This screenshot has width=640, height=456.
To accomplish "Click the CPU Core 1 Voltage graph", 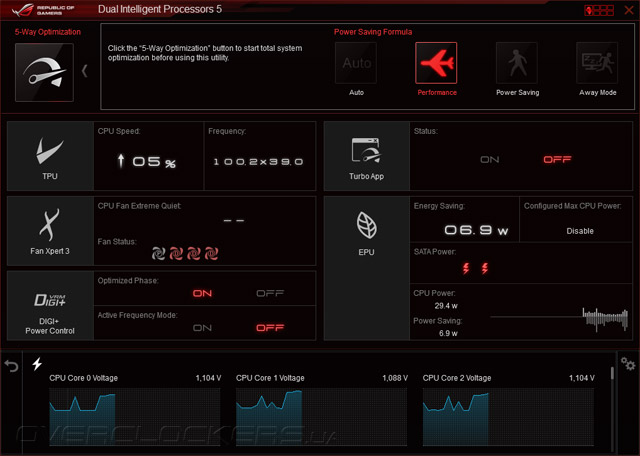I will (x=321, y=416).
